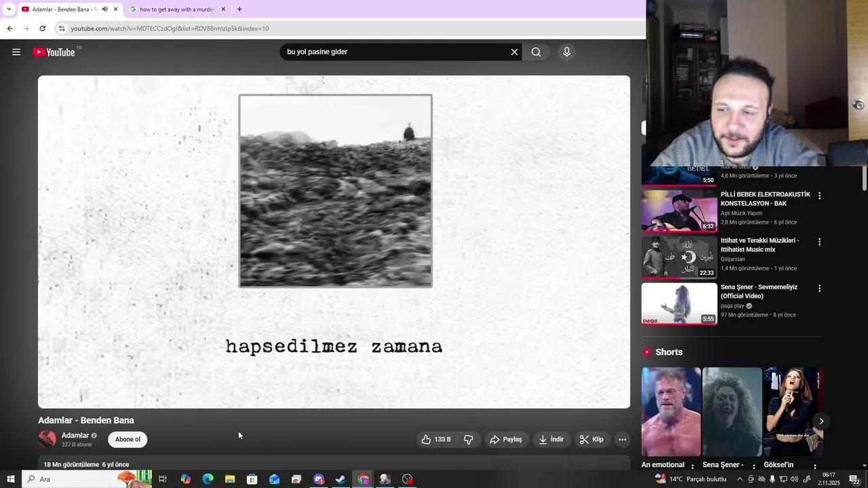Viewport: 868px width, 488px height.
Task: Go to the YouTube home logo
Action: (54, 52)
